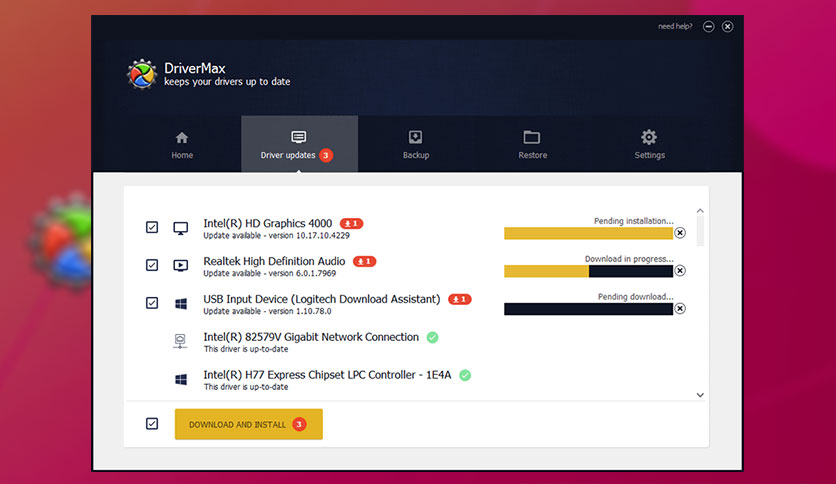
Task: Open the Home tab
Action: pos(182,144)
